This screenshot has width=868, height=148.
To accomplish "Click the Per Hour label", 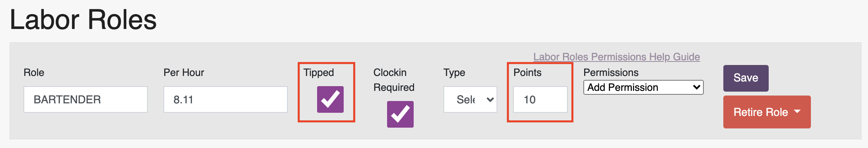I will pos(184,72).
